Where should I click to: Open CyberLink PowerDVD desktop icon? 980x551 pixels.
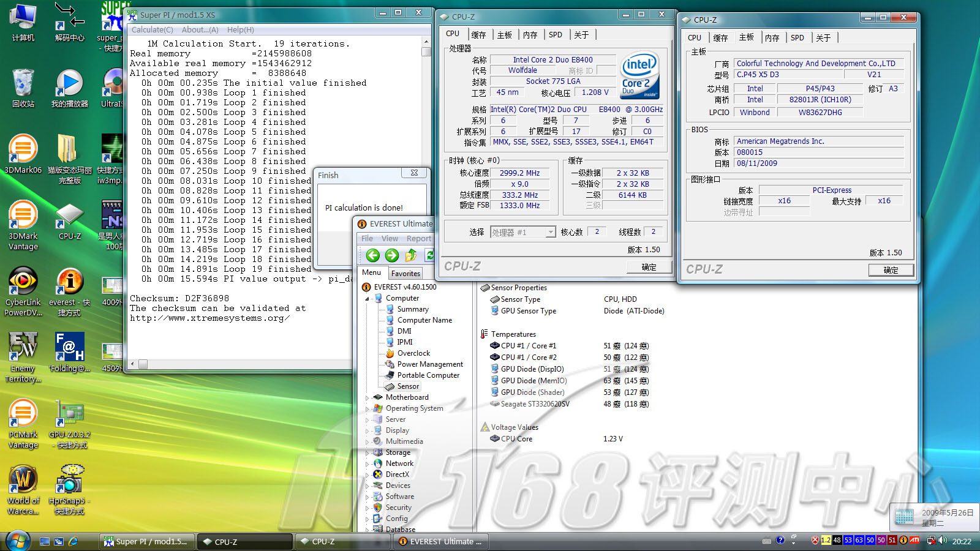[23, 281]
